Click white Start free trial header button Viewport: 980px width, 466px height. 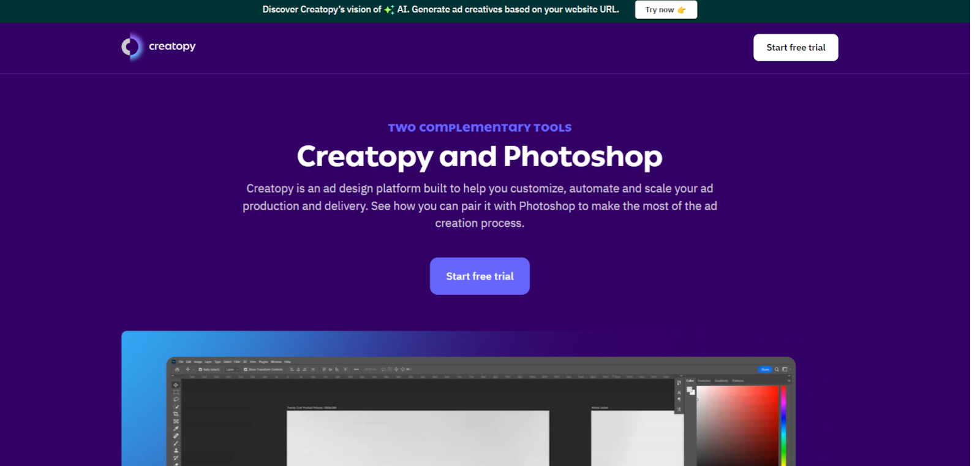pos(796,47)
